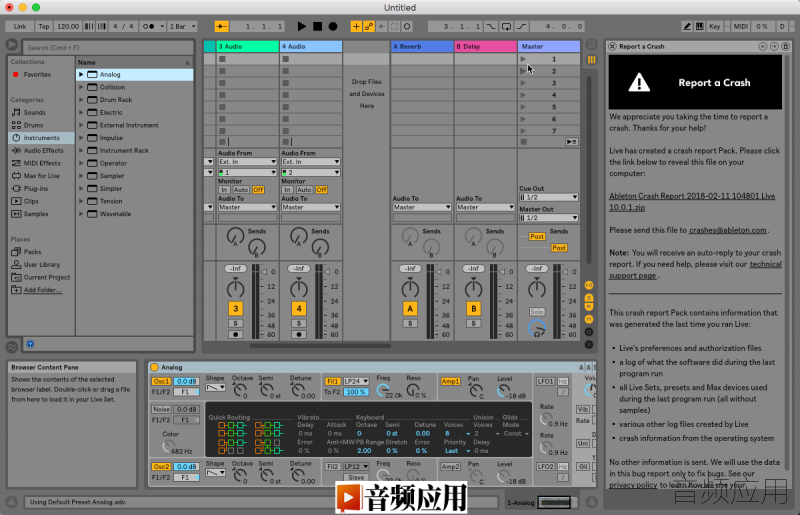Toggle the Computer MIDI Keyboard icon

700,26
